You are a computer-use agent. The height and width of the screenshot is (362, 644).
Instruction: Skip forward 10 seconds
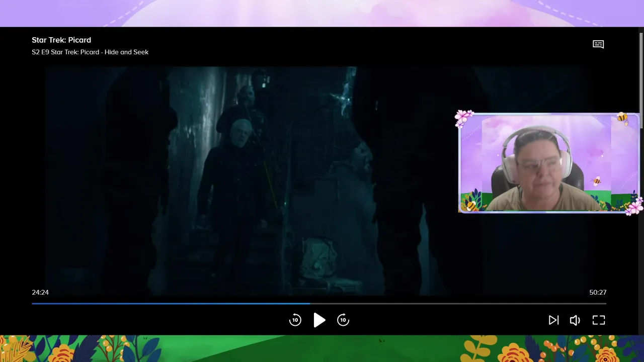[x=343, y=320]
